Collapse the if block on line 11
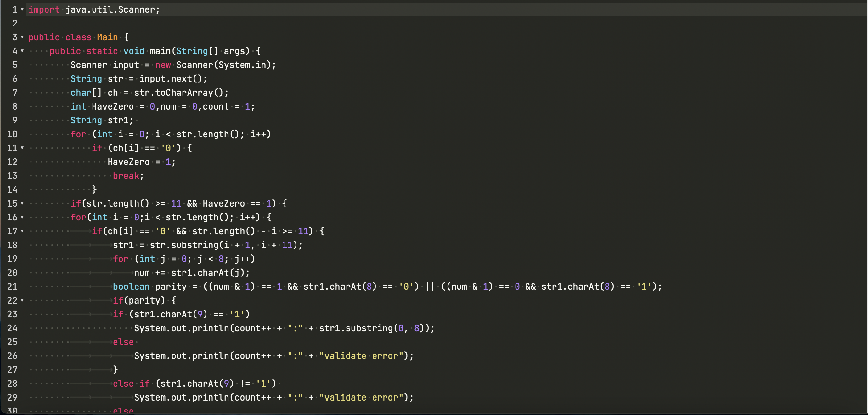The image size is (868, 415). click(x=22, y=148)
